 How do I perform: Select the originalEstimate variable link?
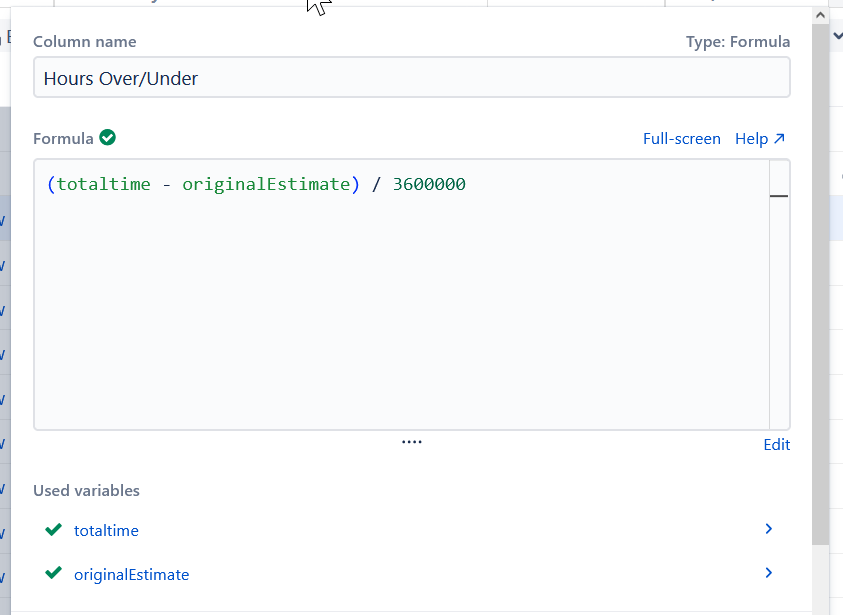pos(131,575)
